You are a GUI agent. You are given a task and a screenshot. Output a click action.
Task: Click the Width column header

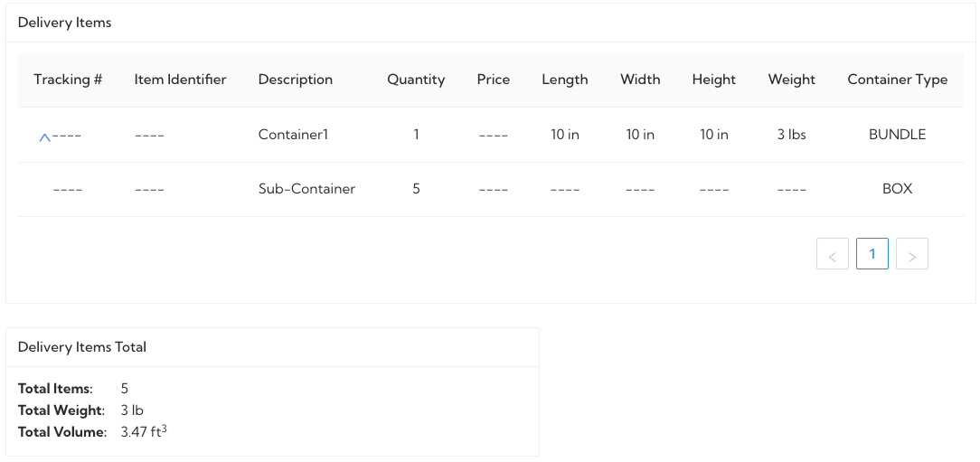640,80
